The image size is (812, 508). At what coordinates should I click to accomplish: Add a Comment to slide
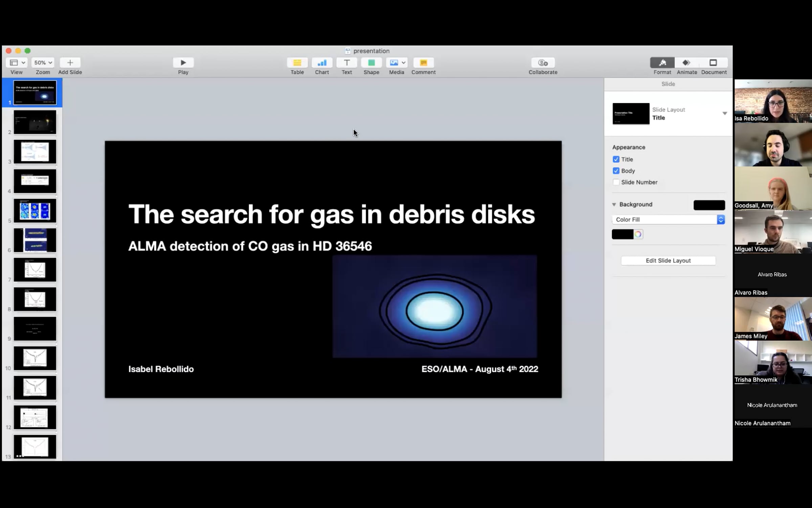click(423, 63)
